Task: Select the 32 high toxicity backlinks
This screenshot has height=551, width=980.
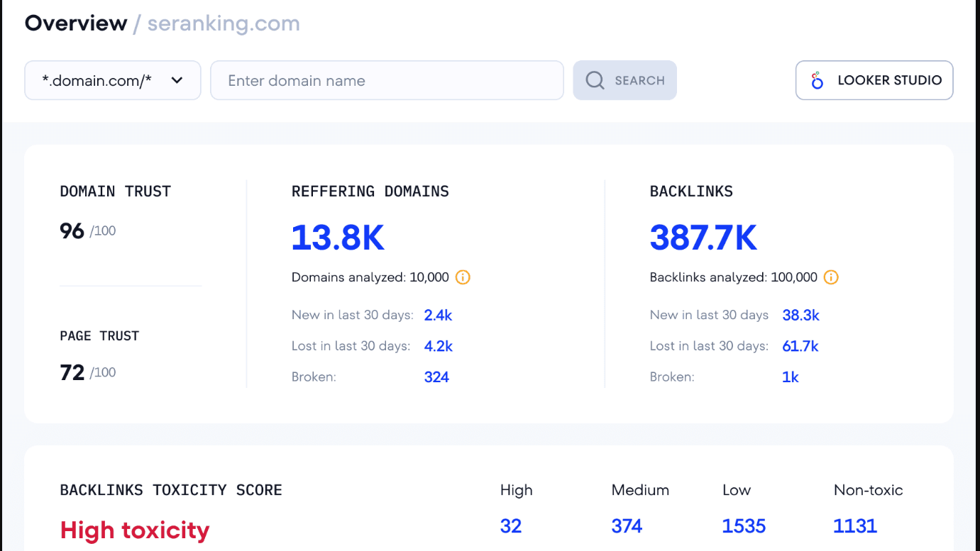Action: click(x=511, y=525)
